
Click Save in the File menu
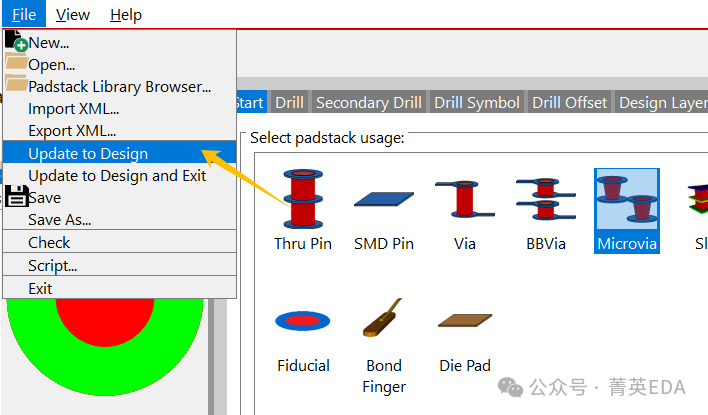(x=120, y=198)
